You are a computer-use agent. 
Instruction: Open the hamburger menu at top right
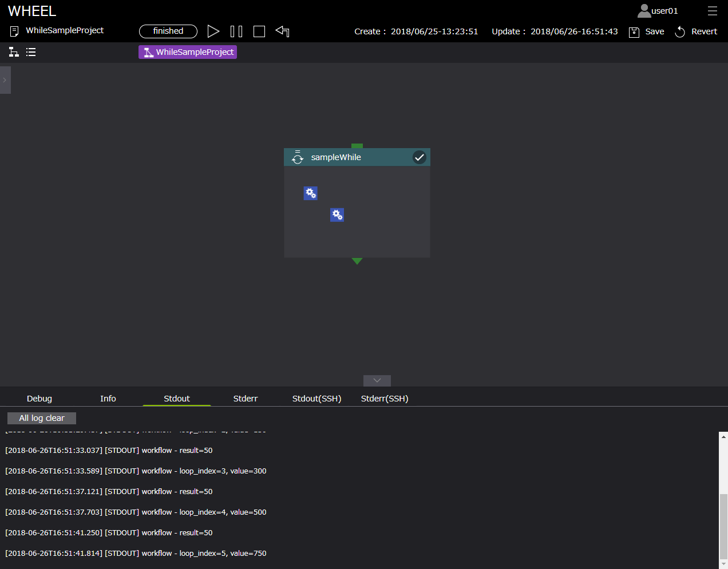point(712,11)
